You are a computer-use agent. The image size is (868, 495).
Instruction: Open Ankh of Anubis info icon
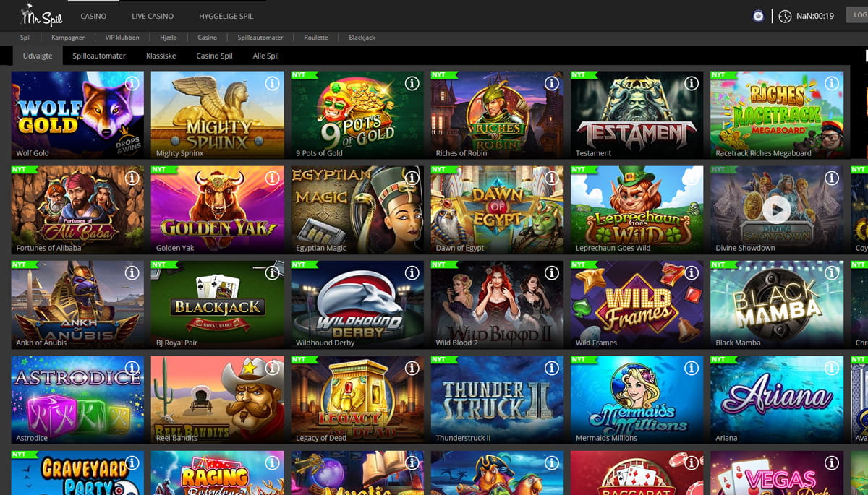(x=132, y=273)
